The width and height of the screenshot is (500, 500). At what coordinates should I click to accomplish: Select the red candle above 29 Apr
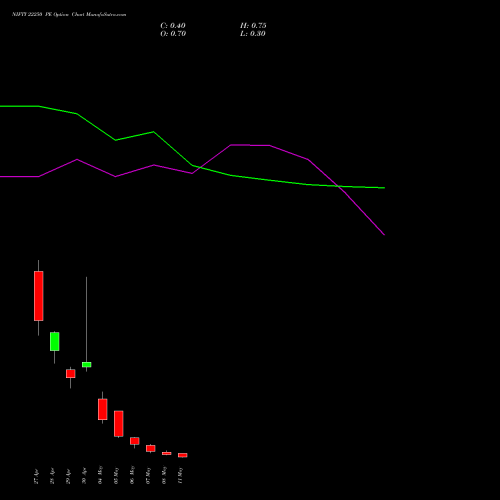[x=71, y=374]
